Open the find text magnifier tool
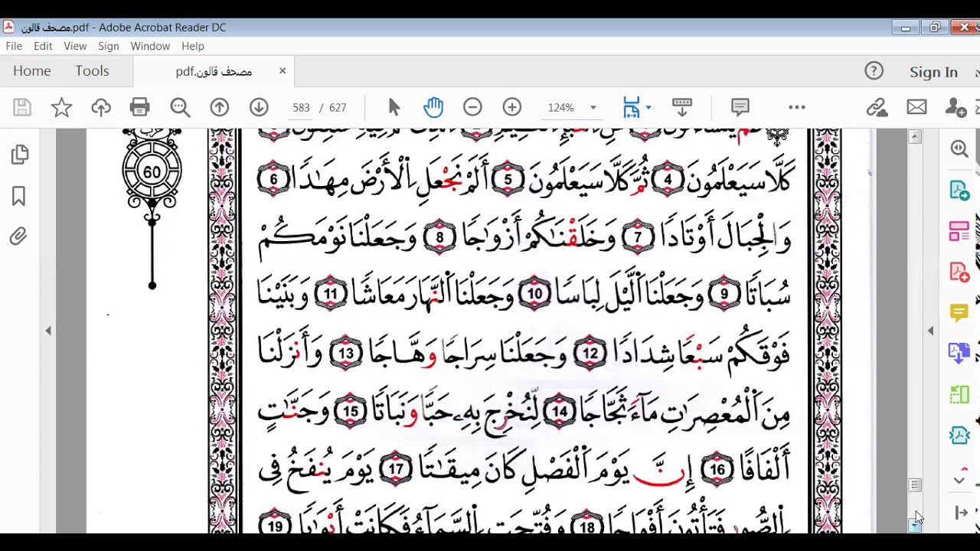 tap(180, 108)
